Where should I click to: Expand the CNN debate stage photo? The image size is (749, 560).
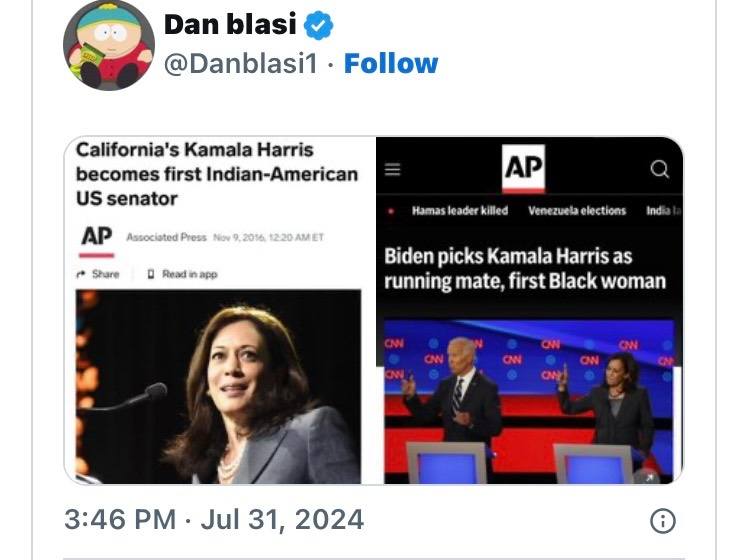click(x=529, y=401)
